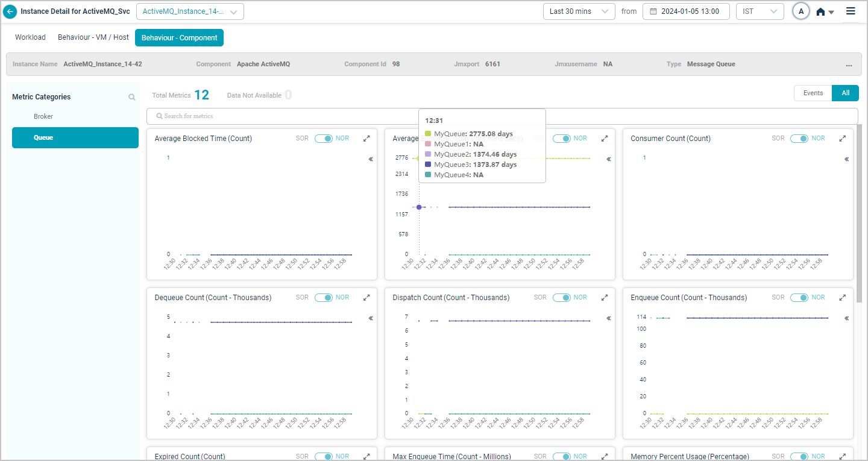The image size is (868, 461).
Task: Click the Events filter button
Action: point(813,93)
